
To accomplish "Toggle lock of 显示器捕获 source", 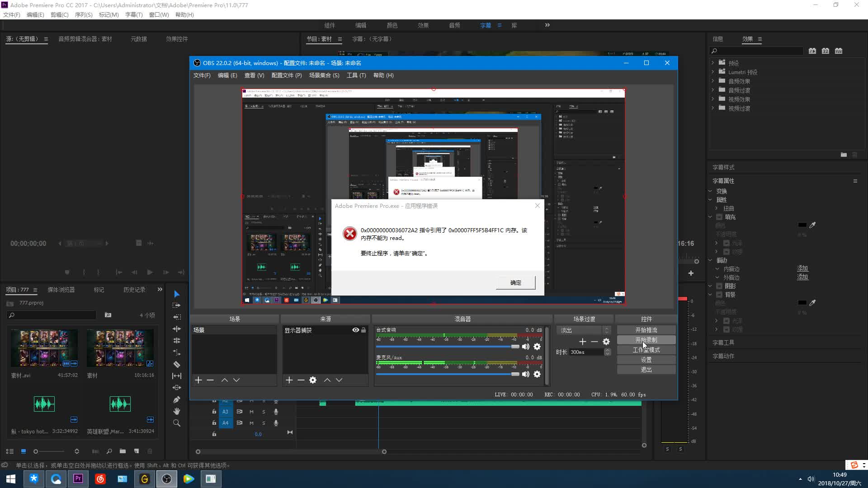I will [x=363, y=330].
